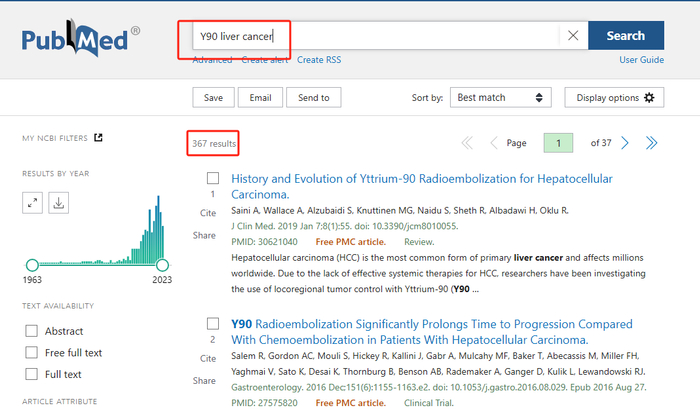Click PMID: 27575820 text
This screenshot has width=700, height=412.
pyautogui.click(x=264, y=403)
